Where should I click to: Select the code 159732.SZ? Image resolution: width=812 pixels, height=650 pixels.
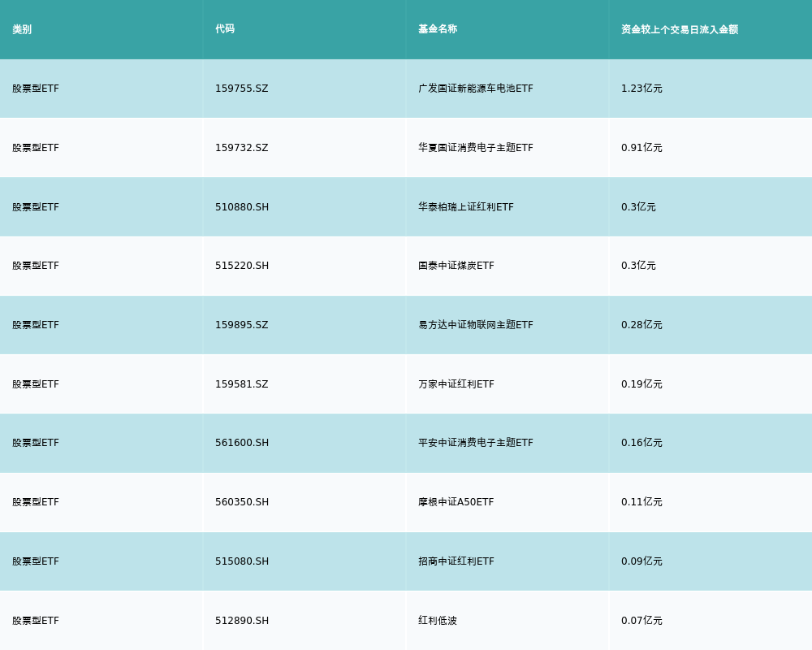point(242,148)
